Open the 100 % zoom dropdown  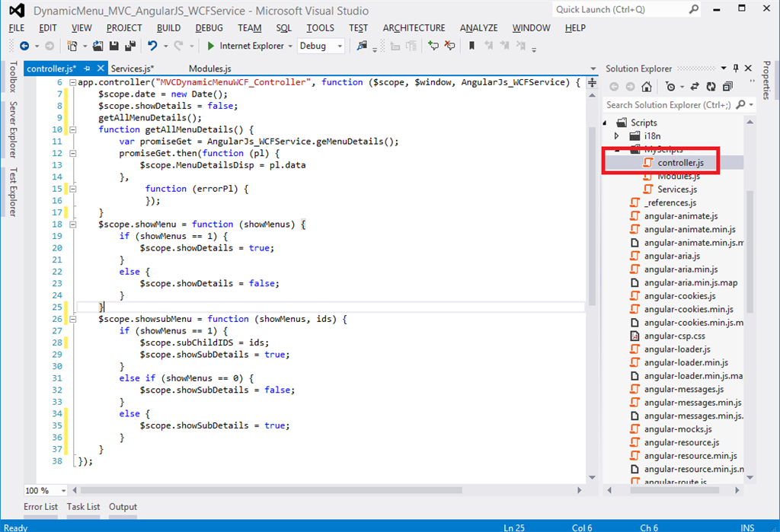(x=63, y=491)
